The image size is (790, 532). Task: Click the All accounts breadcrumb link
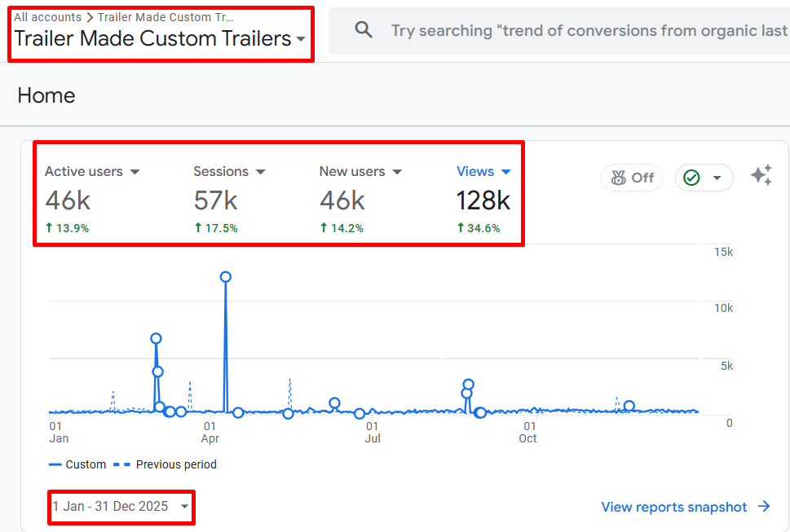click(47, 17)
